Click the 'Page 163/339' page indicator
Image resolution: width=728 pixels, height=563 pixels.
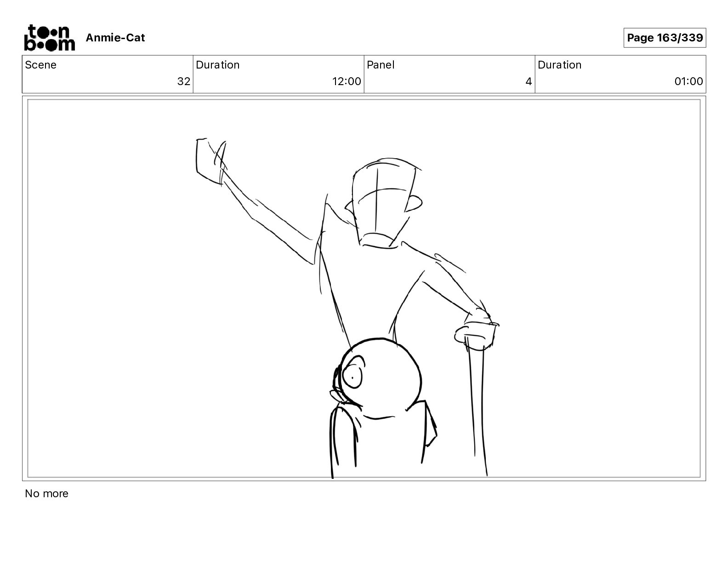[x=665, y=38]
